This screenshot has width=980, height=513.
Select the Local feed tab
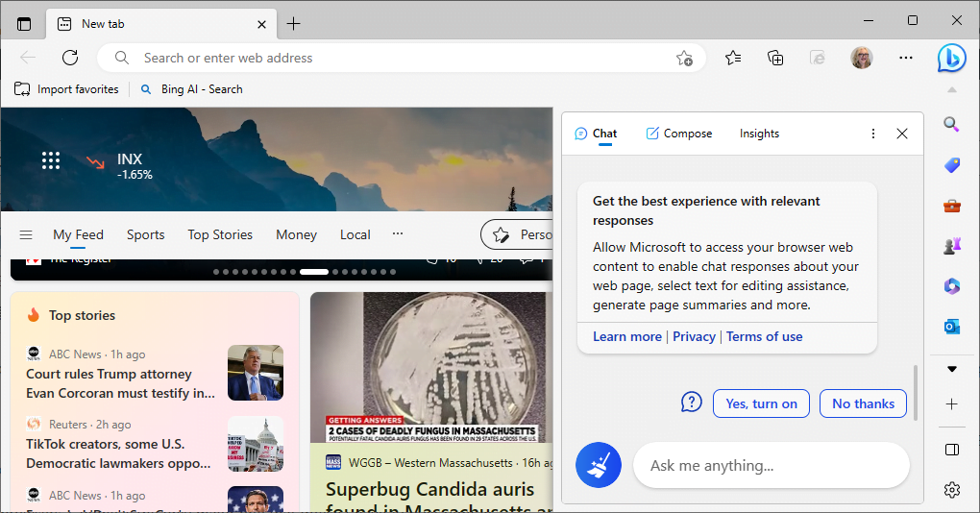355,235
